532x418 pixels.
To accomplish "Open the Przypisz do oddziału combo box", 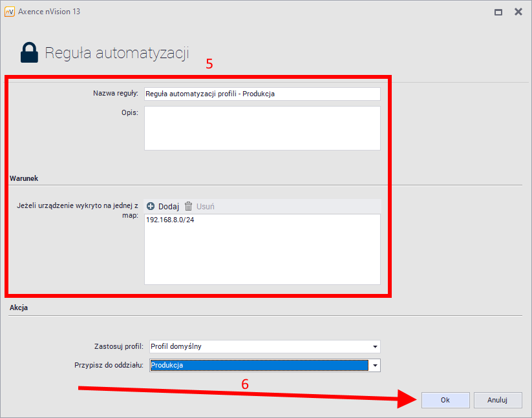I will pyautogui.click(x=259, y=365).
